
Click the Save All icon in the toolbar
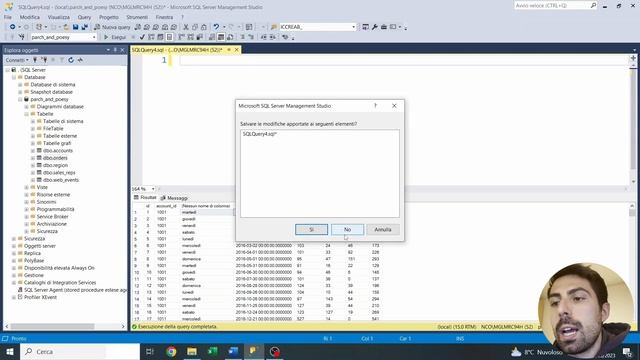coord(84,27)
